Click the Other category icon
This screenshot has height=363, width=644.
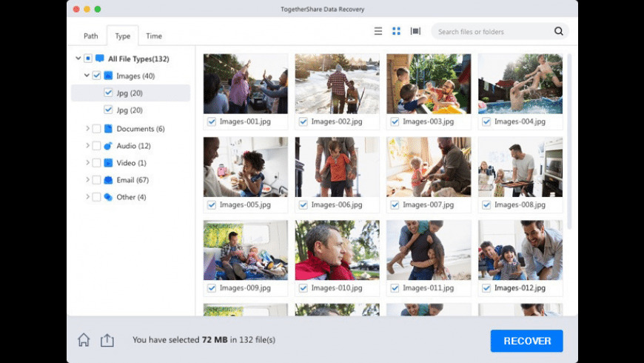click(108, 197)
